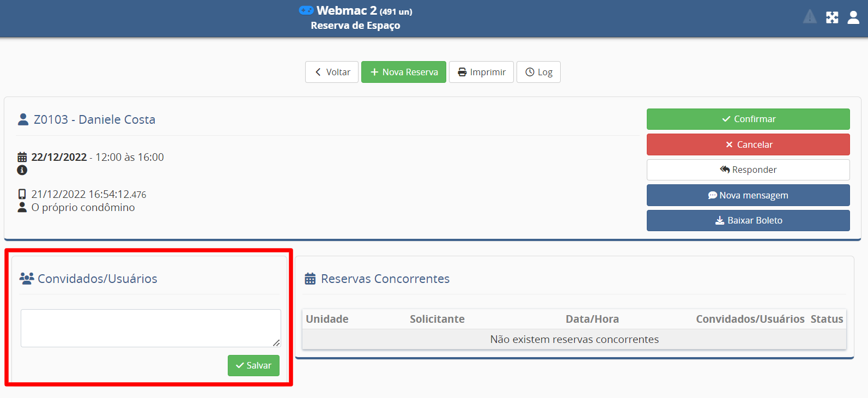Print using the Imprimir button

click(x=481, y=72)
